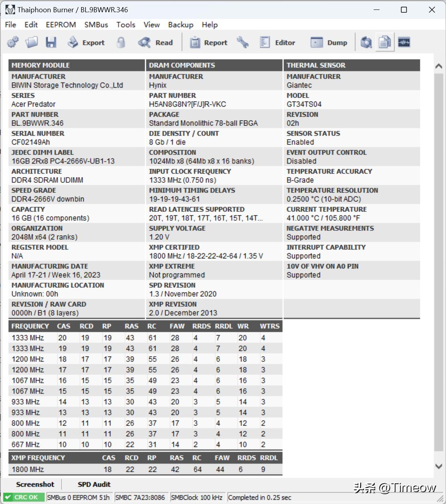Open the Tools menu
Viewport: 446px width, 504px height.
pyautogui.click(x=126, y=25)
